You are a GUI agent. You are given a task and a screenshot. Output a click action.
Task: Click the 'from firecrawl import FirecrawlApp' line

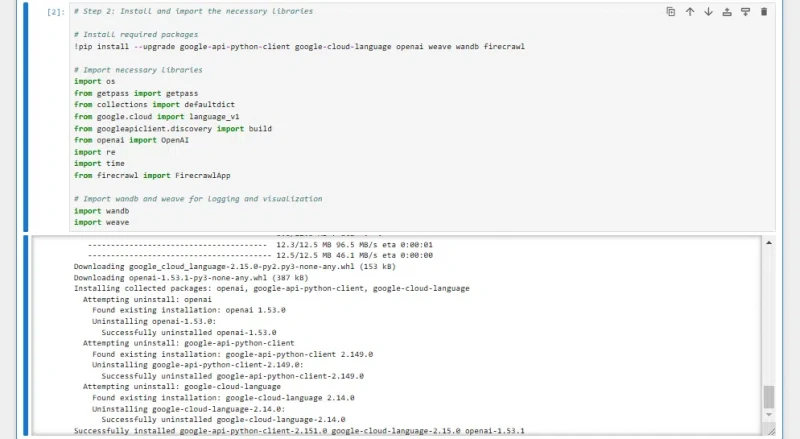[152, 175]
